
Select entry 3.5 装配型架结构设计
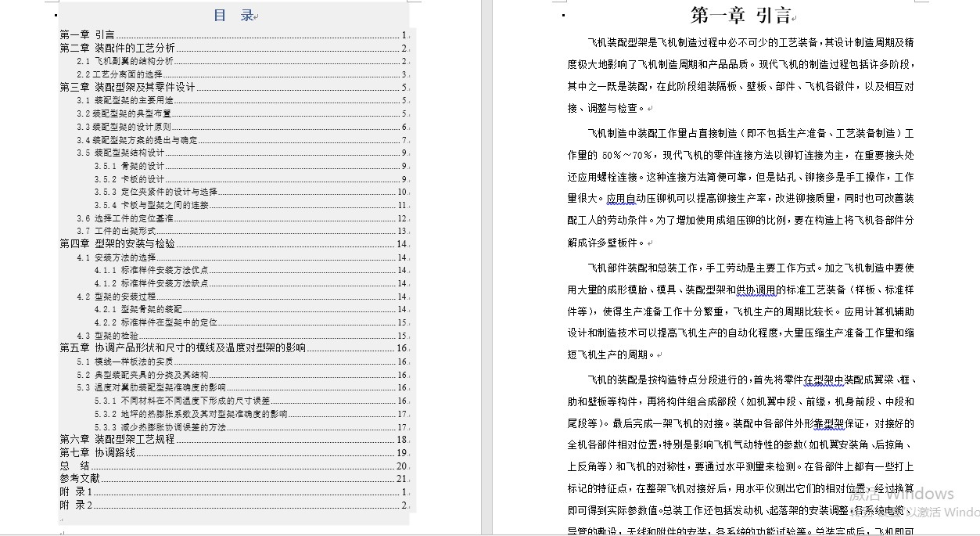[x=242, y=153]
